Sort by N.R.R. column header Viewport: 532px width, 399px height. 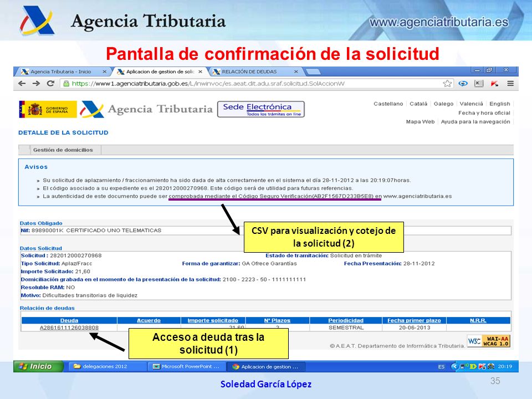coord(478,320)
